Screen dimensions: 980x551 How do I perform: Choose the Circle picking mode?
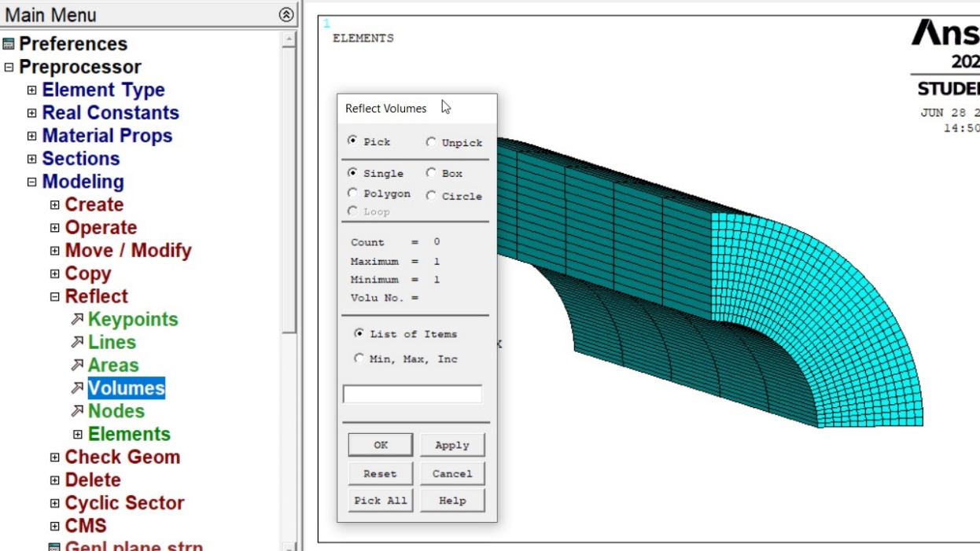pos(430,196)
